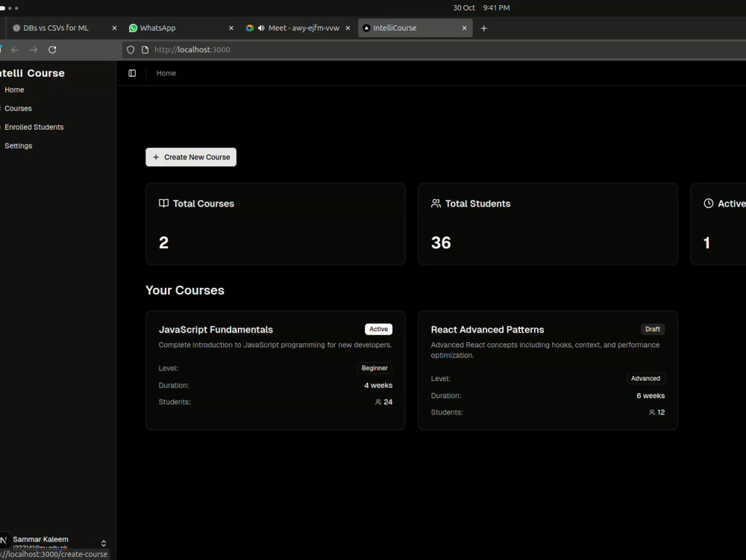Click the browser forward arrow
This screenshot has height=560, width=746.
[34, 50]
